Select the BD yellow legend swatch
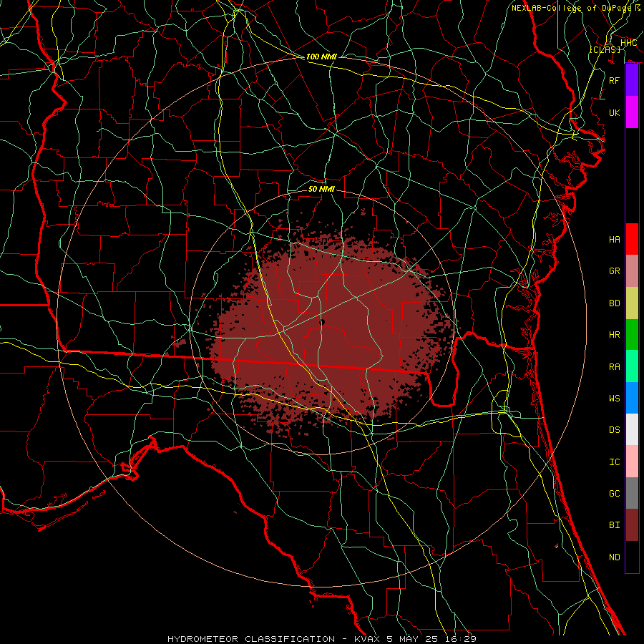Image resolution: width=644 pixels, height=644 pixels. tap(632, 303)
